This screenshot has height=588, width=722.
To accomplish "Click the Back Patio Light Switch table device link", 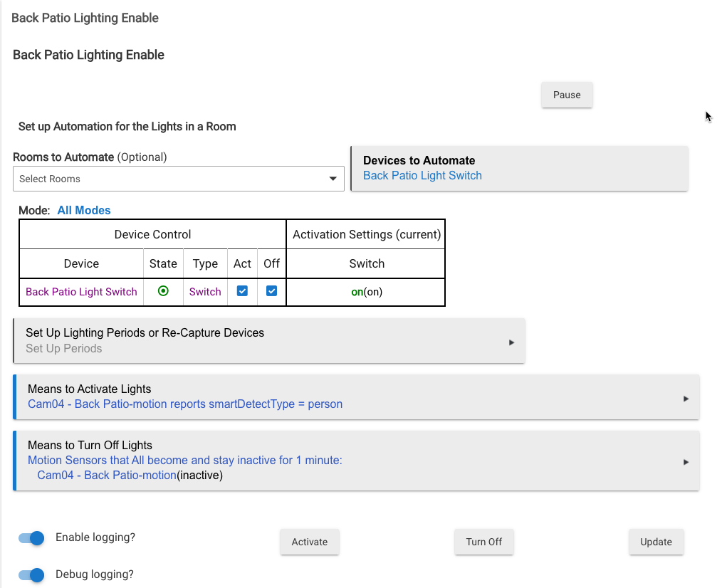I will coord(81,292).
